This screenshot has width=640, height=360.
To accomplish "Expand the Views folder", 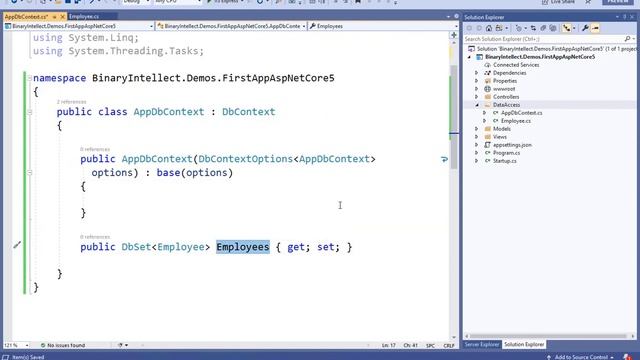I will (x=476, y=137).
